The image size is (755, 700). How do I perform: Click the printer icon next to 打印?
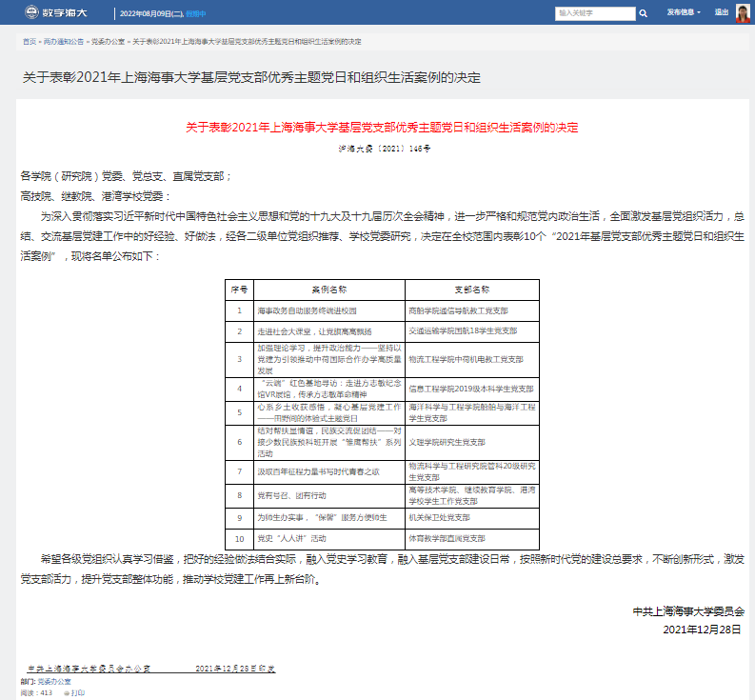pos(66,693)
